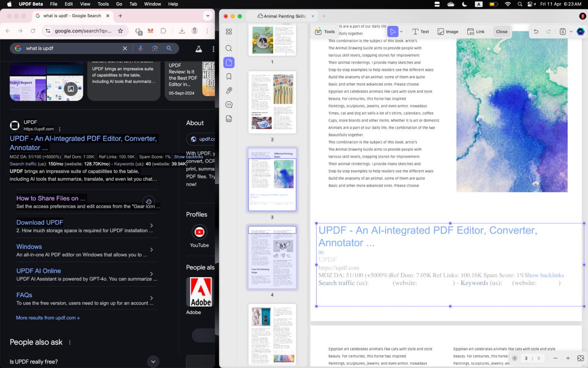588x368 pixels.
Task: Add a new tab in UPDF
Action: pos(324,16)
